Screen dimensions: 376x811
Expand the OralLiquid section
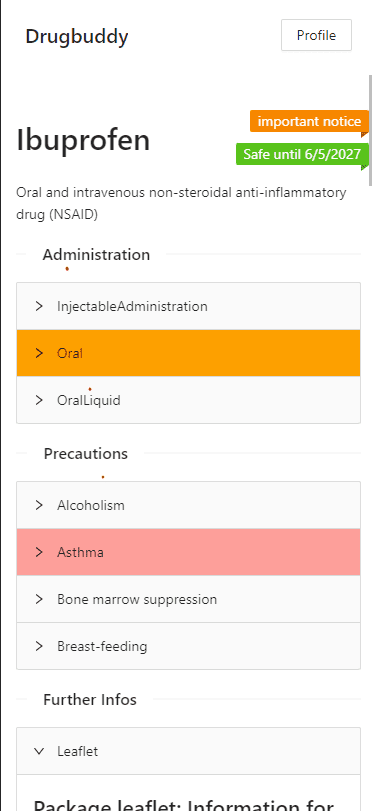click(x=188, y=400)
